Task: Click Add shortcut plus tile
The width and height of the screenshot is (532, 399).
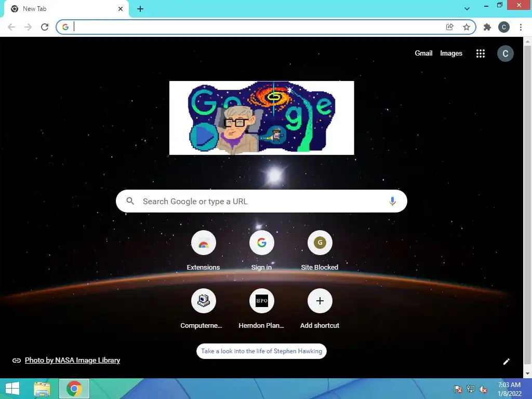Action: pyautogui.click(x=320, y=309)
